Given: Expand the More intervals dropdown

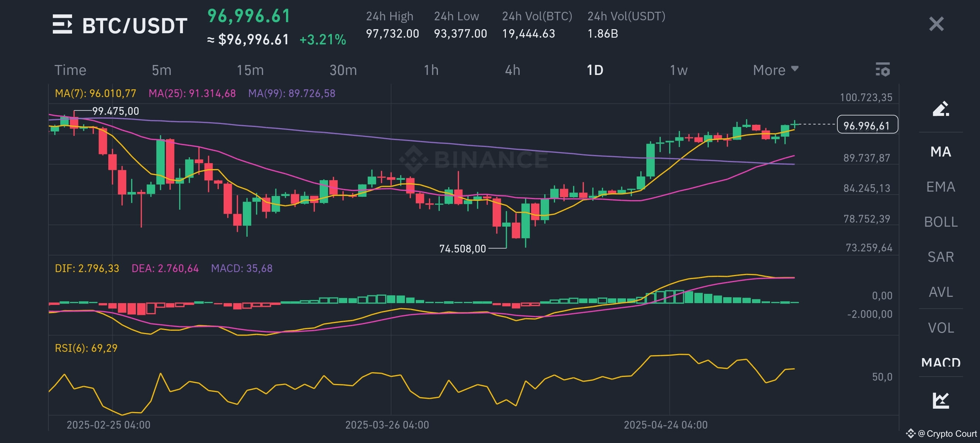Looking at the screenshot, I should pyautogui.click(x=775, y=70).
